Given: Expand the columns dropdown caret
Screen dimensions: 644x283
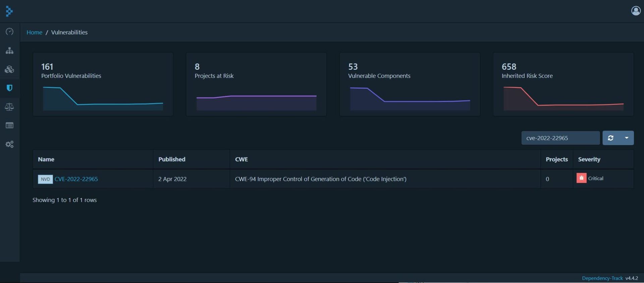Looking at the screenshot, I should point(627,138).
